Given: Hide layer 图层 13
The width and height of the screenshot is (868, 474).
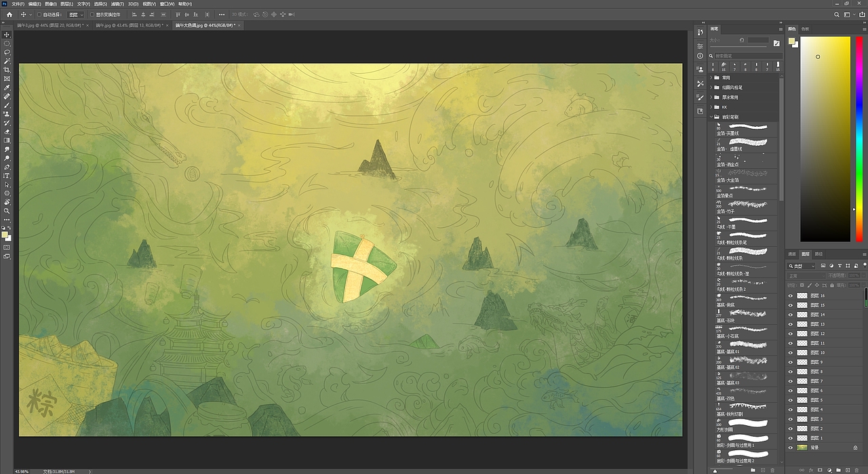Looking at the screenshot, I should (791, 324).
